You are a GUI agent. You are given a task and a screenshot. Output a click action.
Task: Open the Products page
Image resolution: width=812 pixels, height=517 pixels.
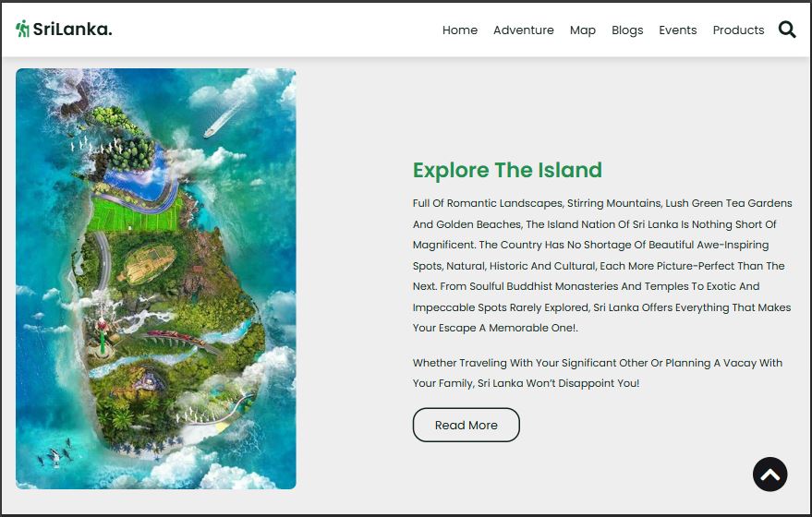click(738, 30)
